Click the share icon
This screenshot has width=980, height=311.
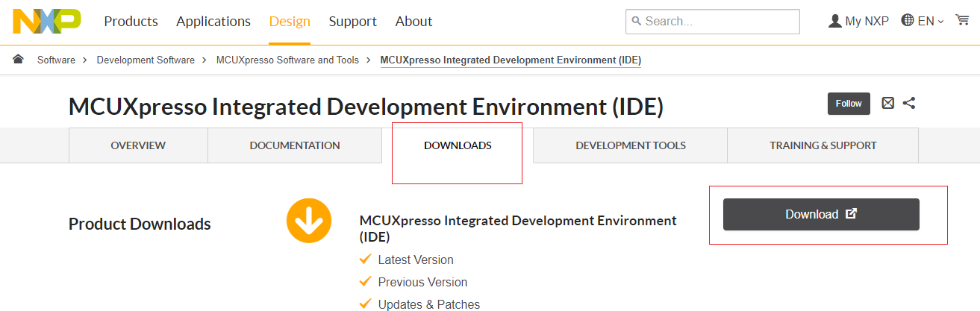click(909, 104)
